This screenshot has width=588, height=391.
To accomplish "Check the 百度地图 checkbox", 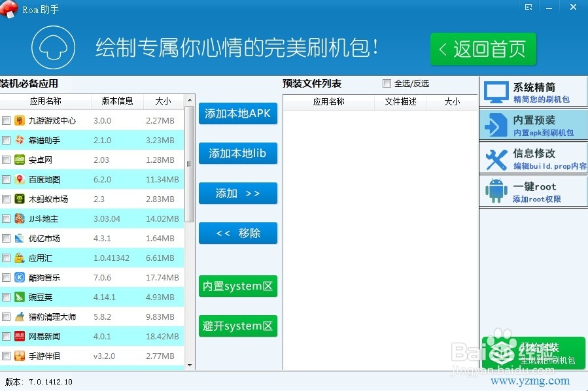I will (x=6, y=179).
